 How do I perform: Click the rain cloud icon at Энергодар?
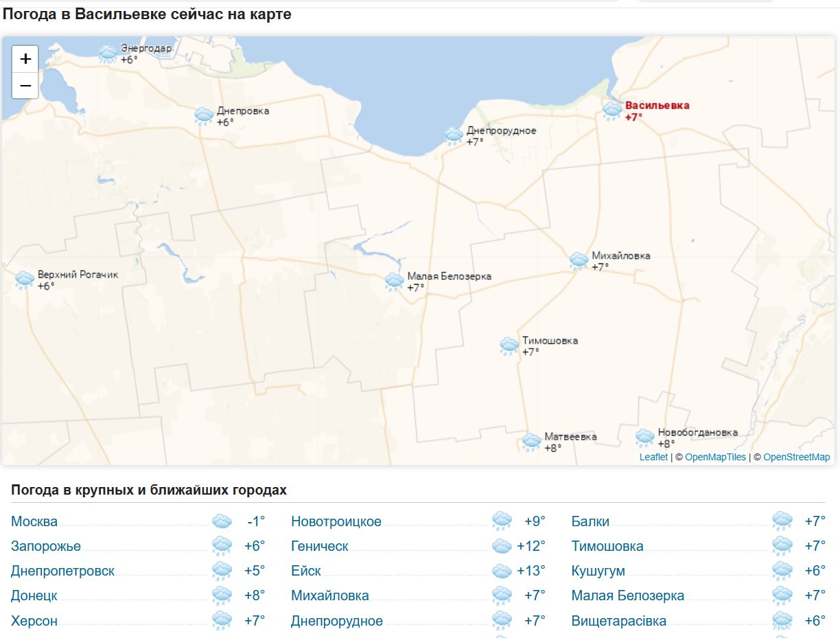tap(108, 54)
